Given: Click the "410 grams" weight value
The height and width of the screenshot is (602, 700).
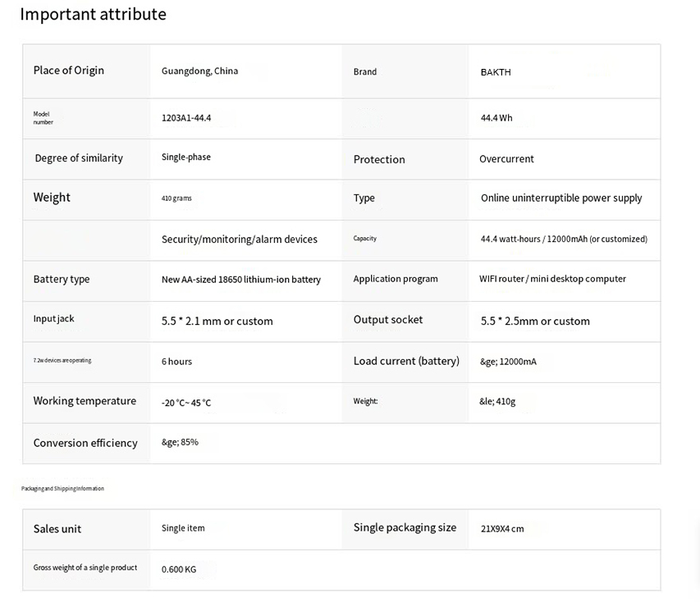Looking at the screenshot, I should click(x=176, y=198).
